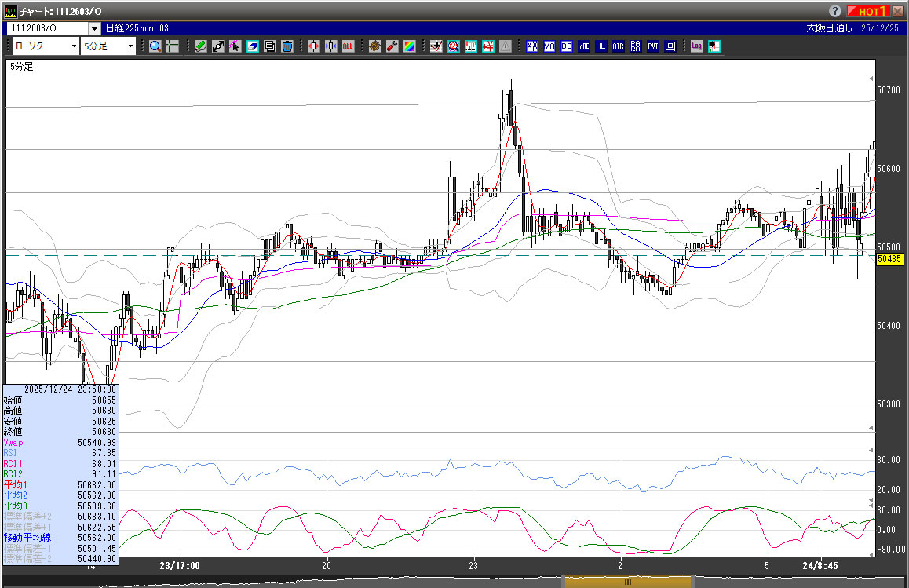The height and width of the screenshot is (588, 909).
Task: Click the diagonal trend line tool
Action: click(x=218, y=46)
